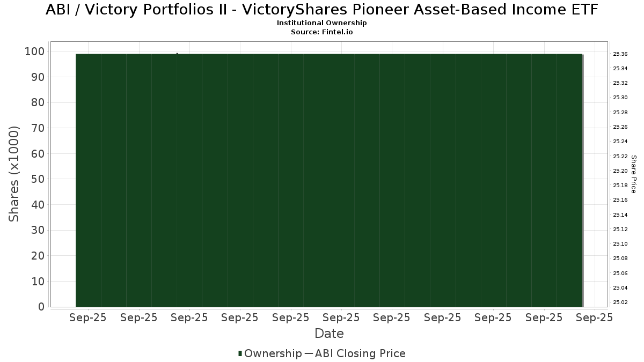
Task: Click the 25.20 share price tick
Action: click(x=620, y=171)
